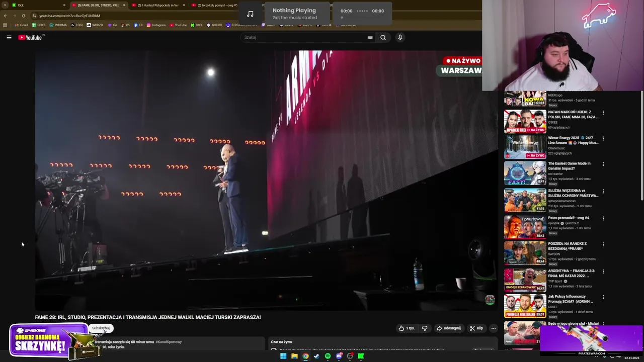Viewport: 644px width, 362px height.
Task: Open the apps grid in bookmarks bar
Action: 6,25
